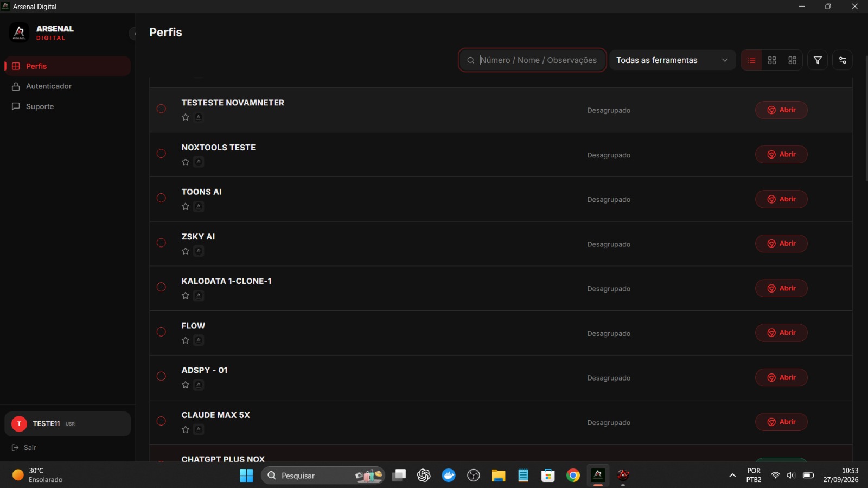Open ChatGPT from the taskbar
Image resolution: width=868 pixels, height=488 pixels.
coord(424,476)
